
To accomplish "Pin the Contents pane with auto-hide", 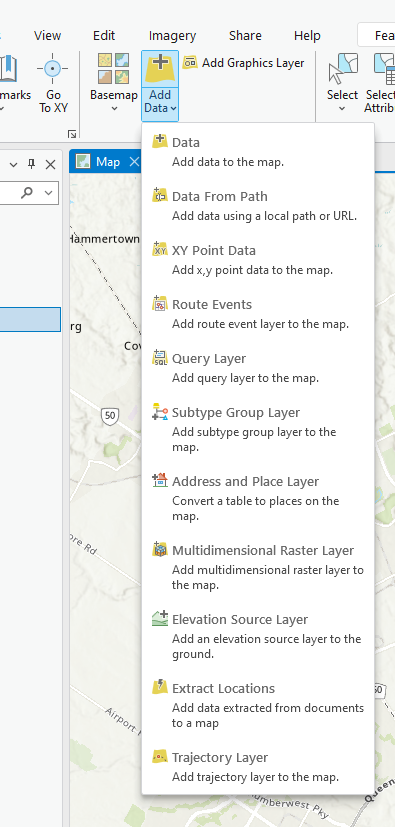I will [31, 164].
